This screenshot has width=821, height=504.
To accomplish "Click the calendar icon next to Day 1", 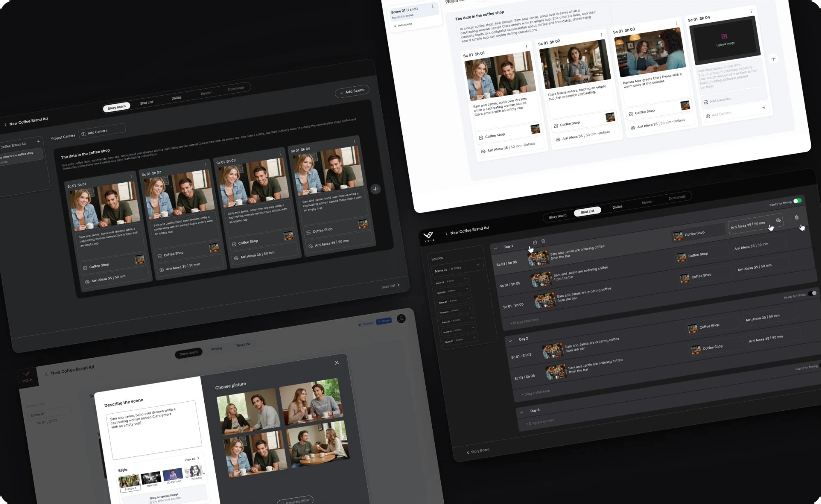I will (x=535, y=242).
